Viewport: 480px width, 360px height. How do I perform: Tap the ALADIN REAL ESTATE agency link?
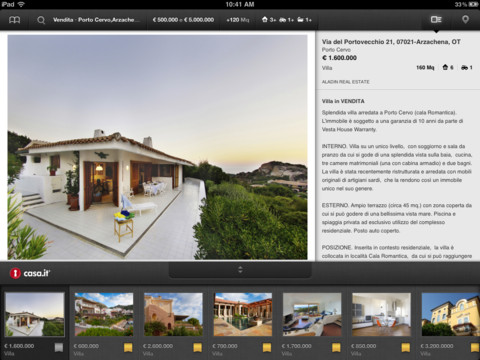tap(346, 82)
